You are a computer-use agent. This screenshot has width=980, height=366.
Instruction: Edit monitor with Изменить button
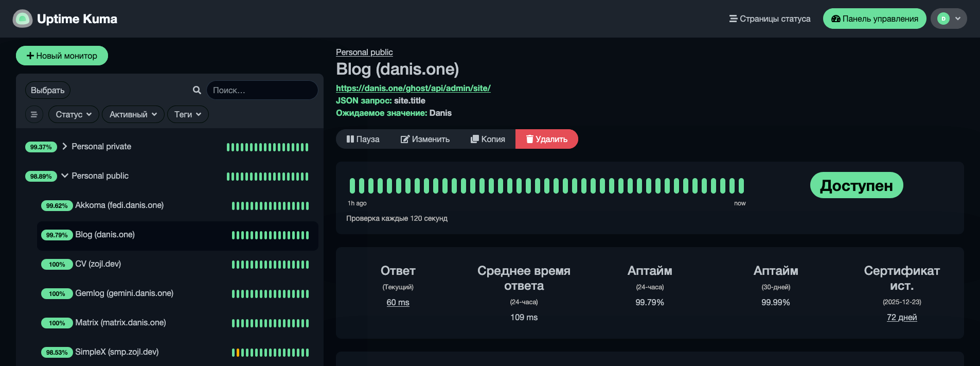425,139
